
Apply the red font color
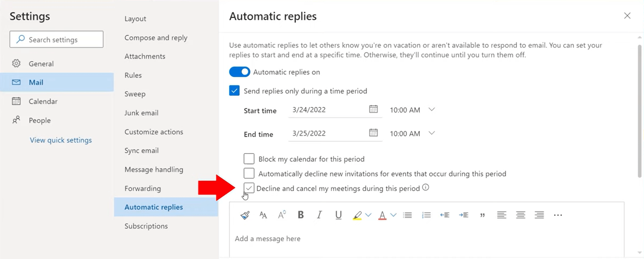click(382, 215)
